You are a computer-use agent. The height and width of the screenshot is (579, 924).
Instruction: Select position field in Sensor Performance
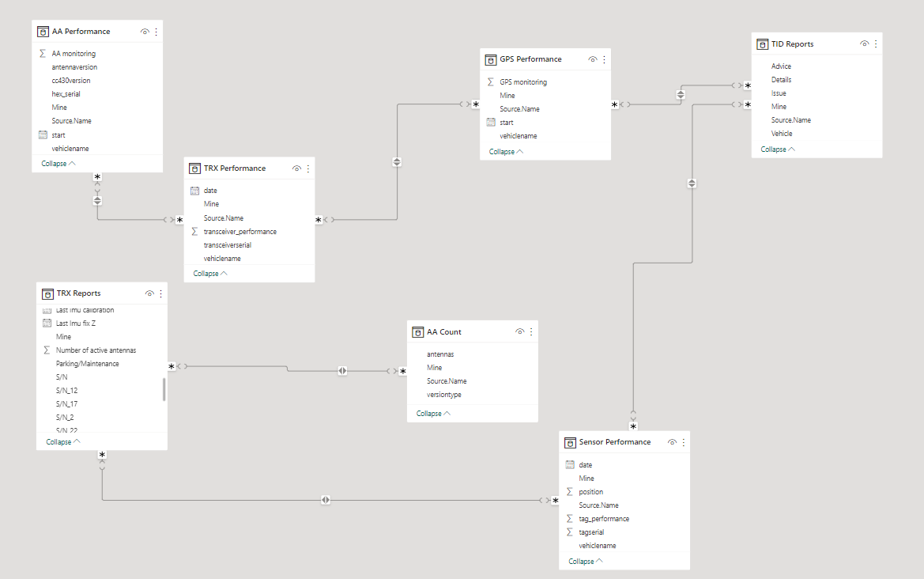coord(591,492)
